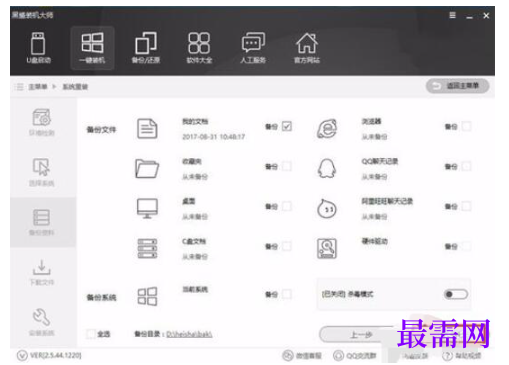
Task: Click 系统重装 in the breadcrumb
Action: (x=75, y=87)
